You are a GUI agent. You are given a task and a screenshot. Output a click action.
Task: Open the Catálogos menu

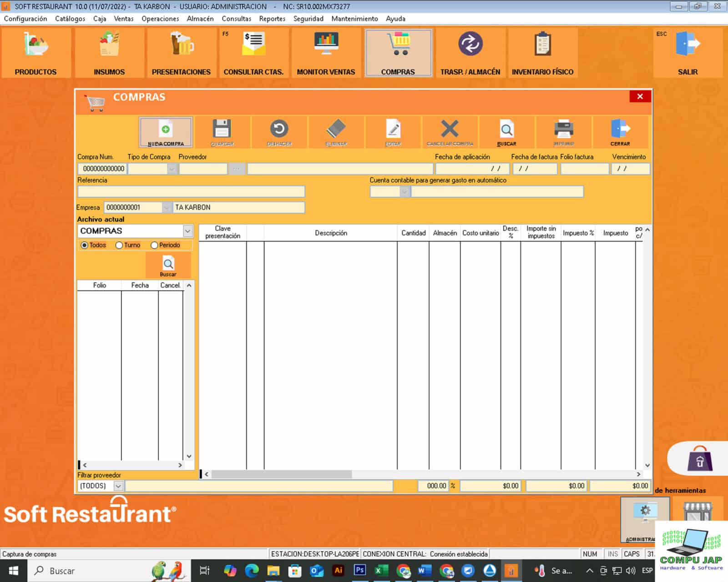pyautogui.click(x=70, y=19)
